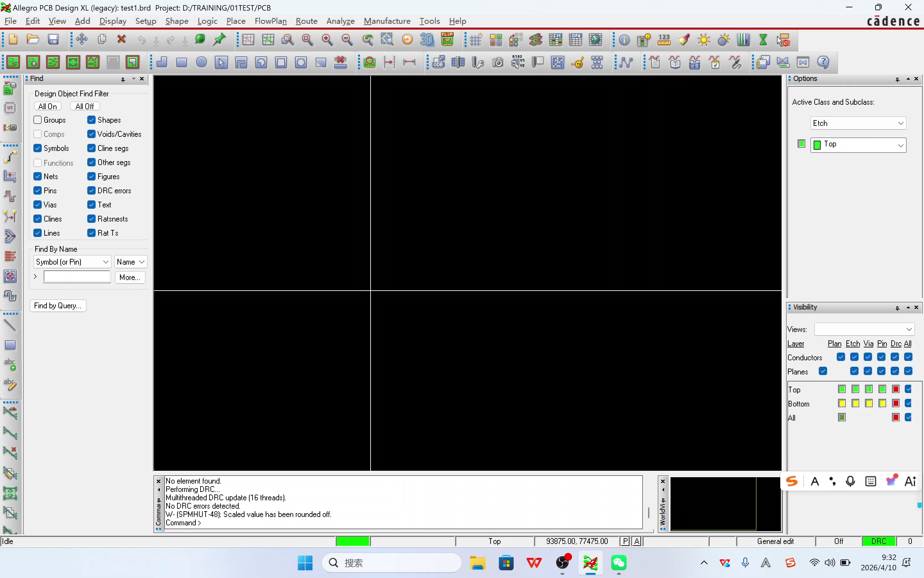Open the Etch active class dropdown
Image resolution: width=924 pixels, height=578 pixels.
pos(858,123)
